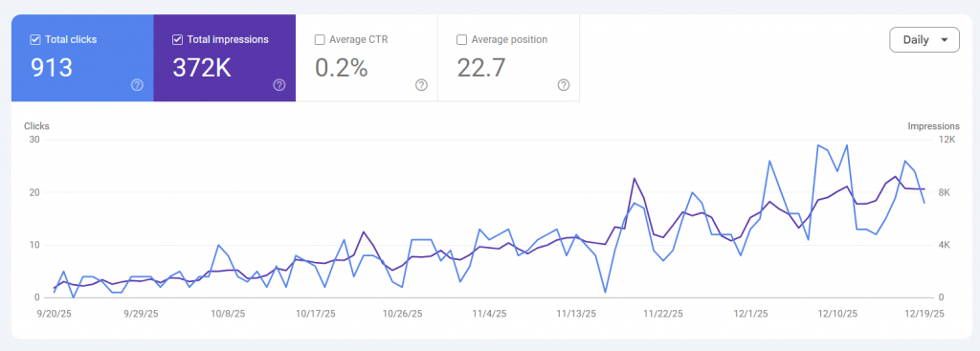Click the 12K Impressions axis label
980x351 pixels.
click(948, 140)
